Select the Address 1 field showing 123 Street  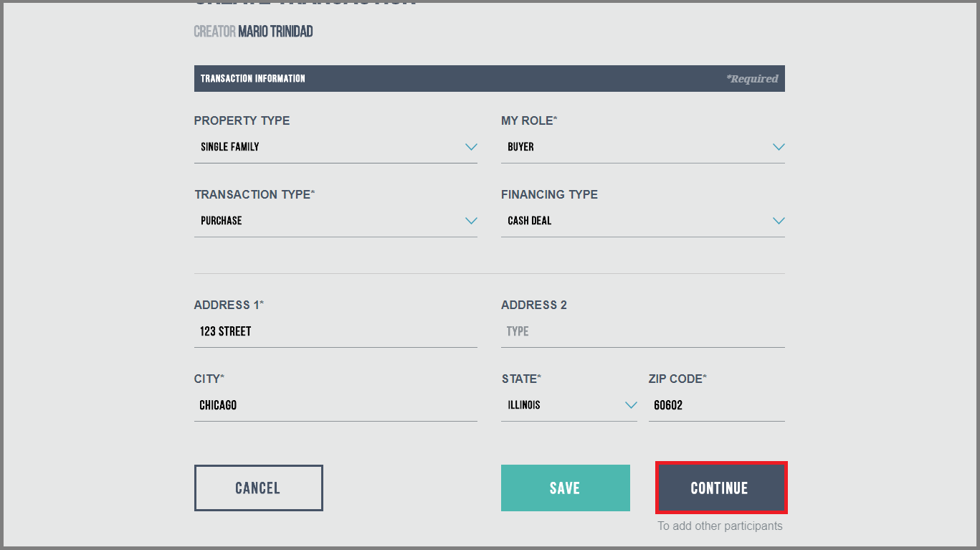[336, 331]
